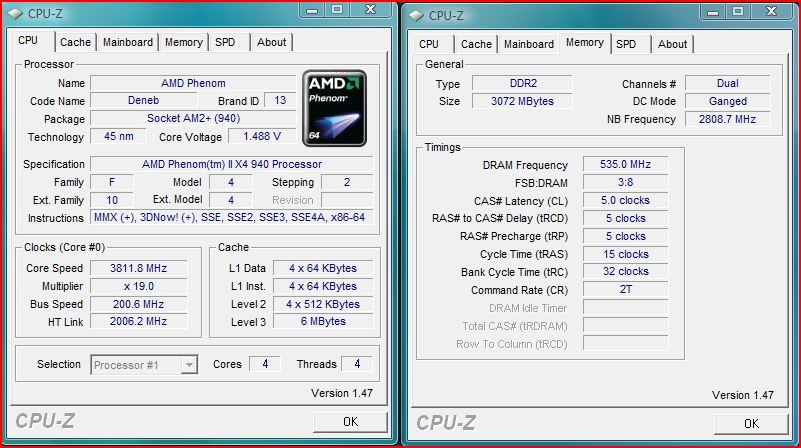The height and width of the screenshot is (448, 801).
Task: Click the Core Speed value 3811.8 MHz
Action: click(x=138, y=268)
